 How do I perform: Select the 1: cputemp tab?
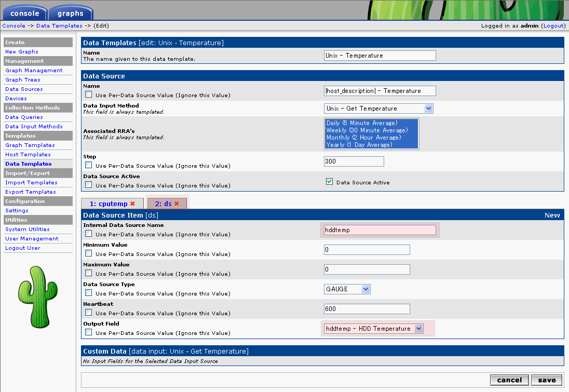109,204
